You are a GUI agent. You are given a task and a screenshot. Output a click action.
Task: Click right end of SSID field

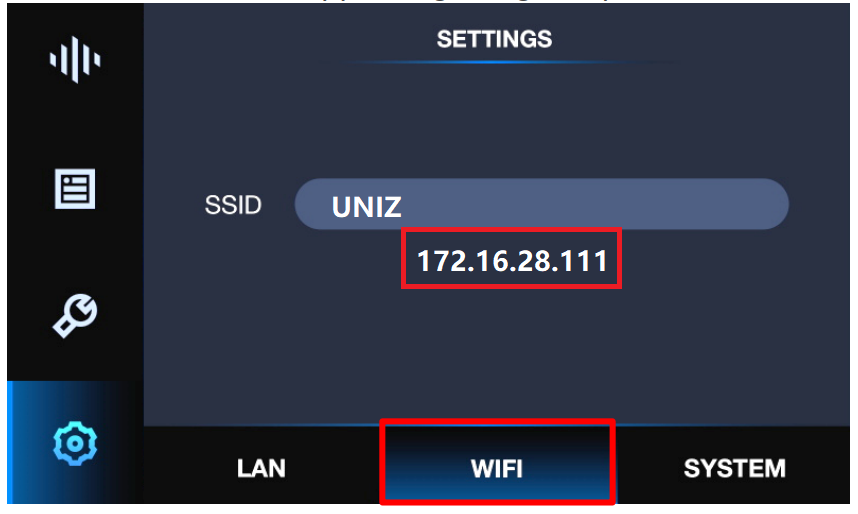click(766, 204)
